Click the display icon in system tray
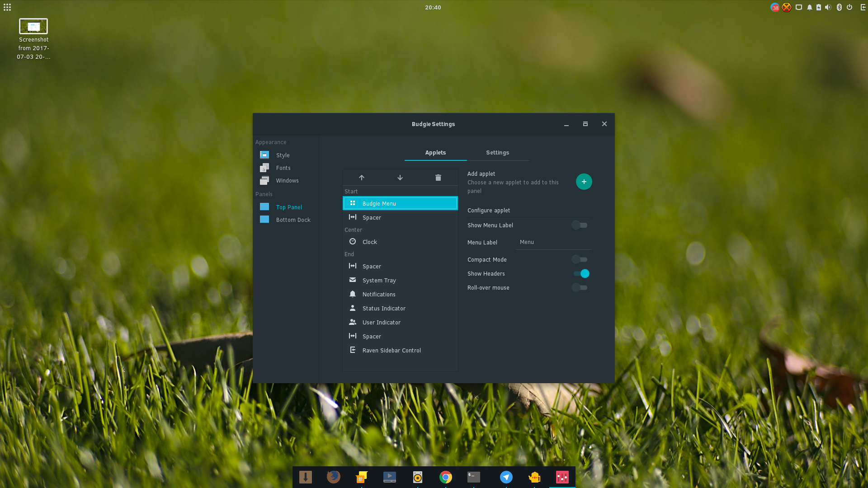Viewport: 868px width, 488px height. coord(799,7)
